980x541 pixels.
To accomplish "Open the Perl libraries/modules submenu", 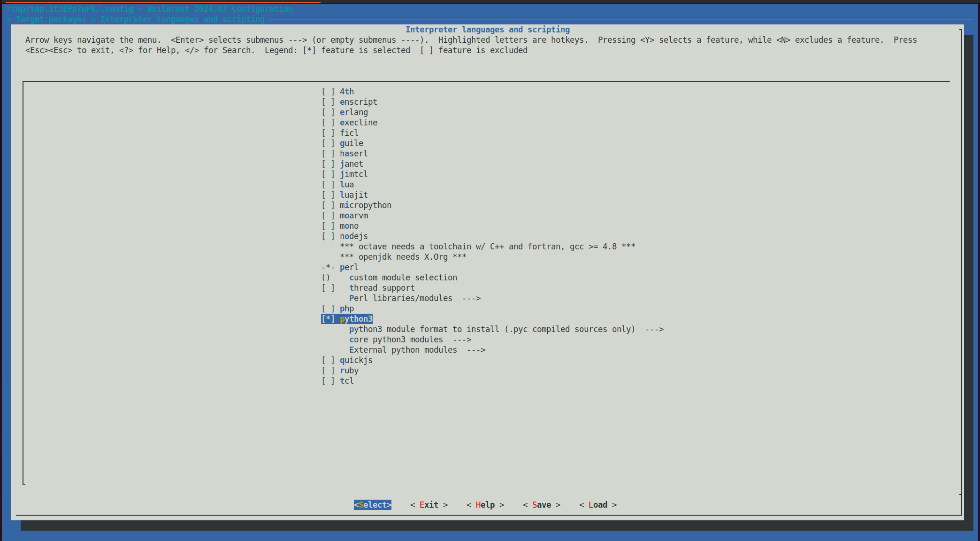I will 415,298.
